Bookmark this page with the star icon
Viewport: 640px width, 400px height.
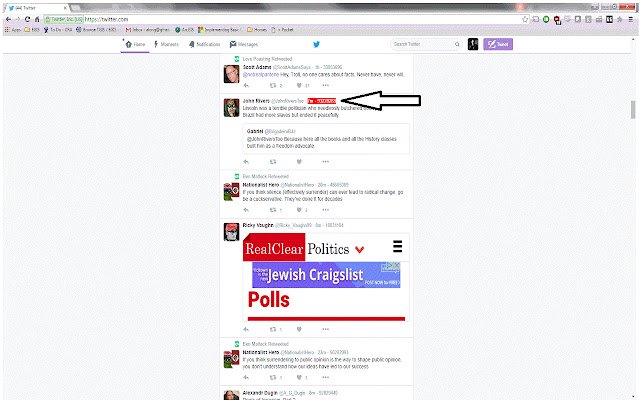pos(525,19)
